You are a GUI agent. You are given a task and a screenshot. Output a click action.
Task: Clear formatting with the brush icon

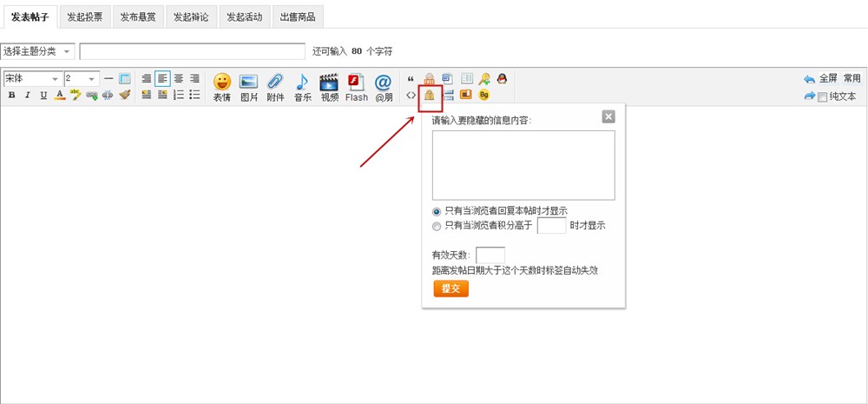pyautogui.click(x=124, y=95)
